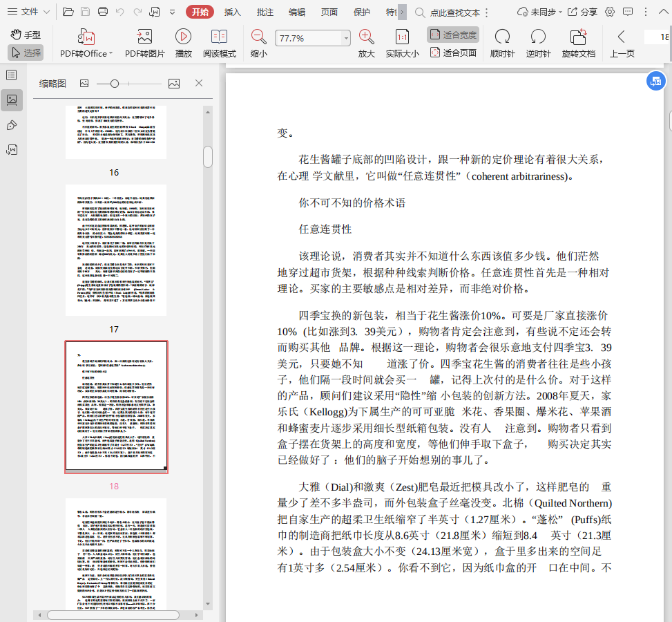This screenshot has width=672, height=622.
Task: Click thumbnail panel horizontal scrollbar
Action: 113,614
